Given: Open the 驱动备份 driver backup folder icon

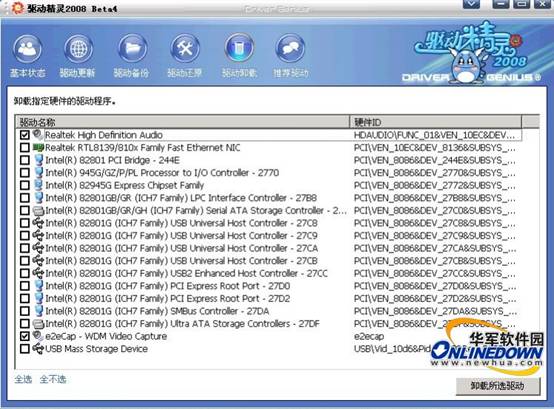Looking at the screenshot, I should point(132,49).
